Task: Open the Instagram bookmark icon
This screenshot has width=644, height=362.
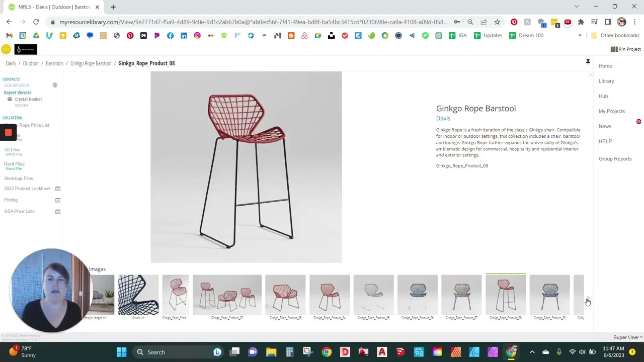Action: (x=197, y=36)
